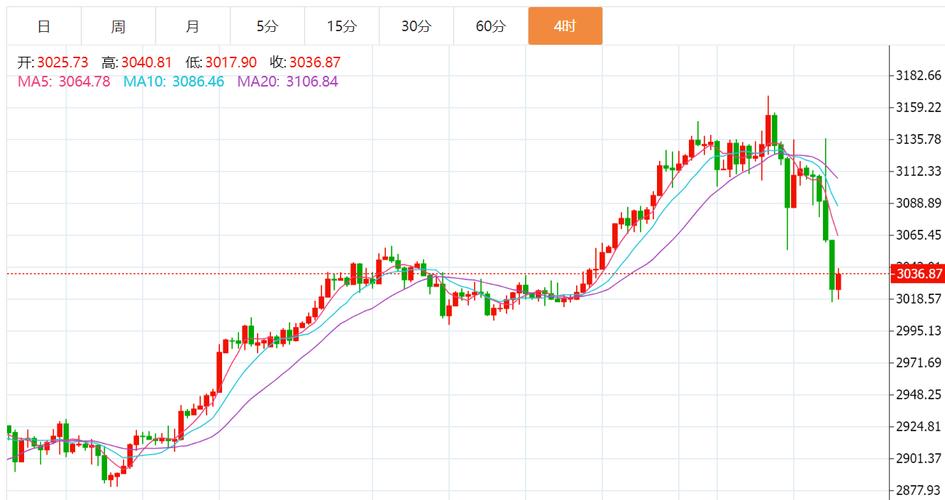The width and height of the screenshot is (945, 500).
Task: Select the 15分 timeframe tab
Action: [342, 26]
